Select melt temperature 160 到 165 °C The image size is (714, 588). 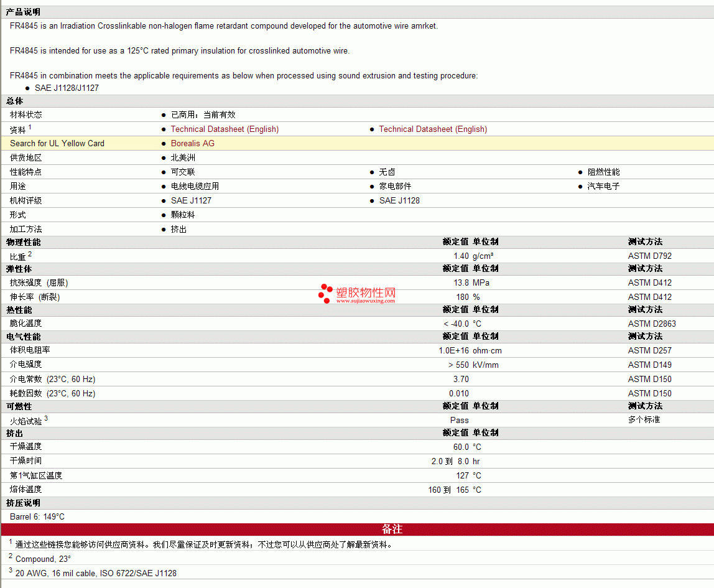pyautogui.click(x=455, y=490)
